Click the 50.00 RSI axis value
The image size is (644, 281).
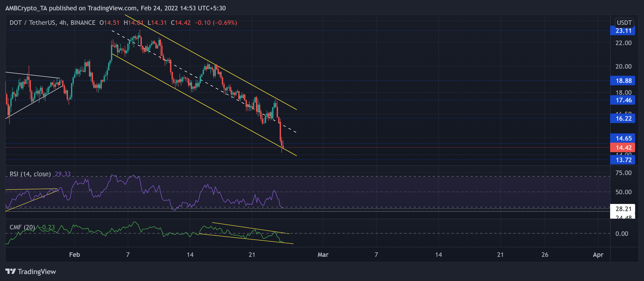coord(623,192)
